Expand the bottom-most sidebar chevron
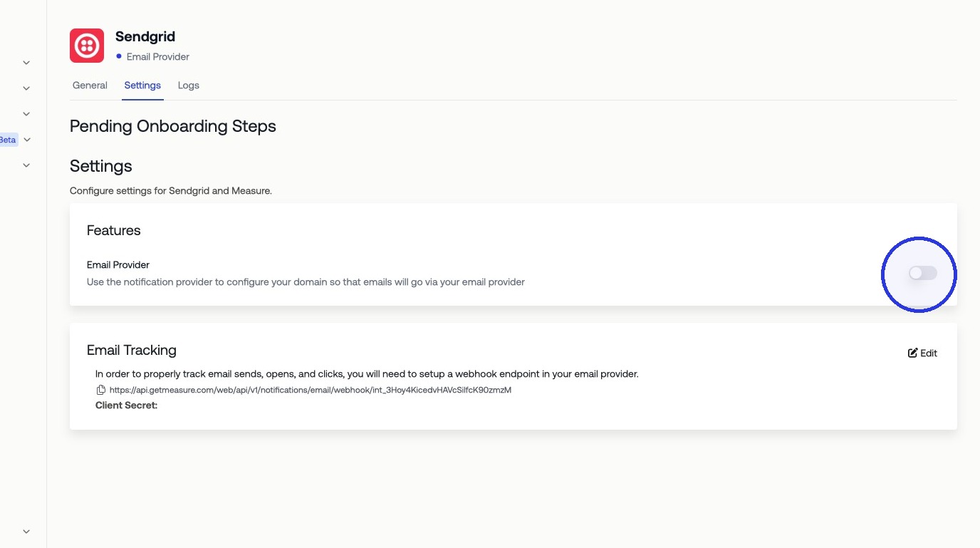Viewport: 980px width, 548px height. [26, 532]
